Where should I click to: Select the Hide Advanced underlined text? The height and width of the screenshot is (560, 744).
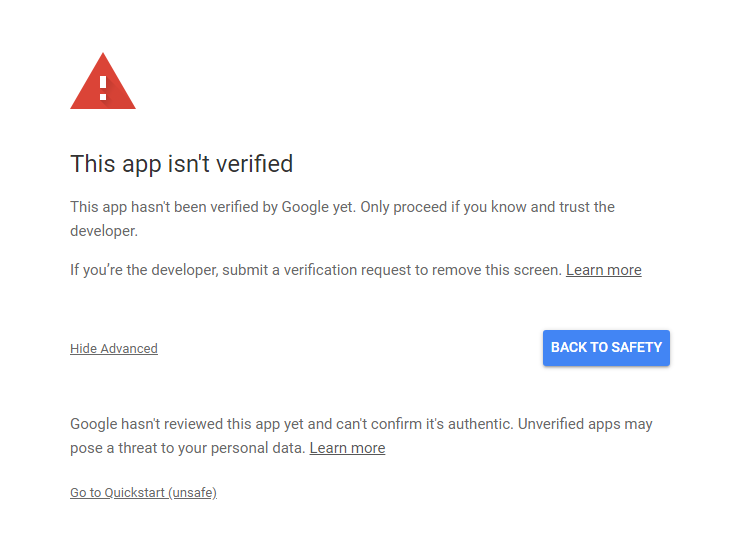pos(114,349)
